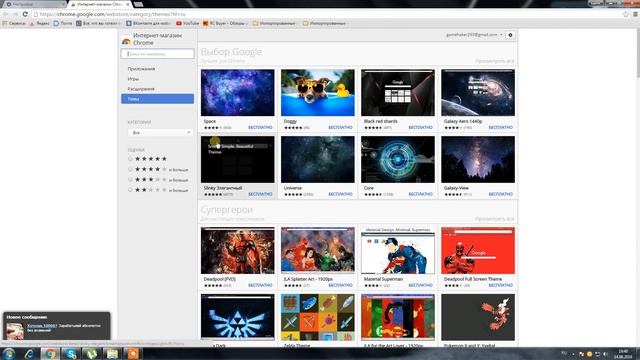Open Skype from the taskbar
This screenshot has height=360, width=640.
coord(71,354)
